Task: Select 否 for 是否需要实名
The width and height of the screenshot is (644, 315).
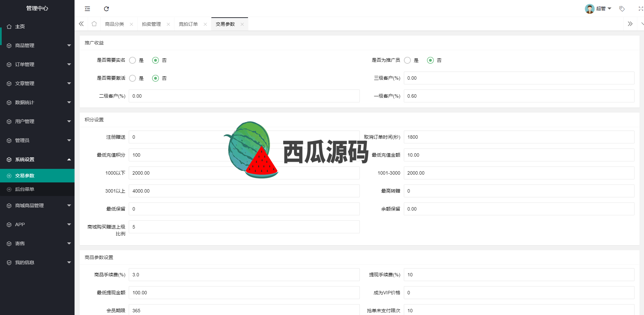Action: pyautogui.click(x=155, y=60)
